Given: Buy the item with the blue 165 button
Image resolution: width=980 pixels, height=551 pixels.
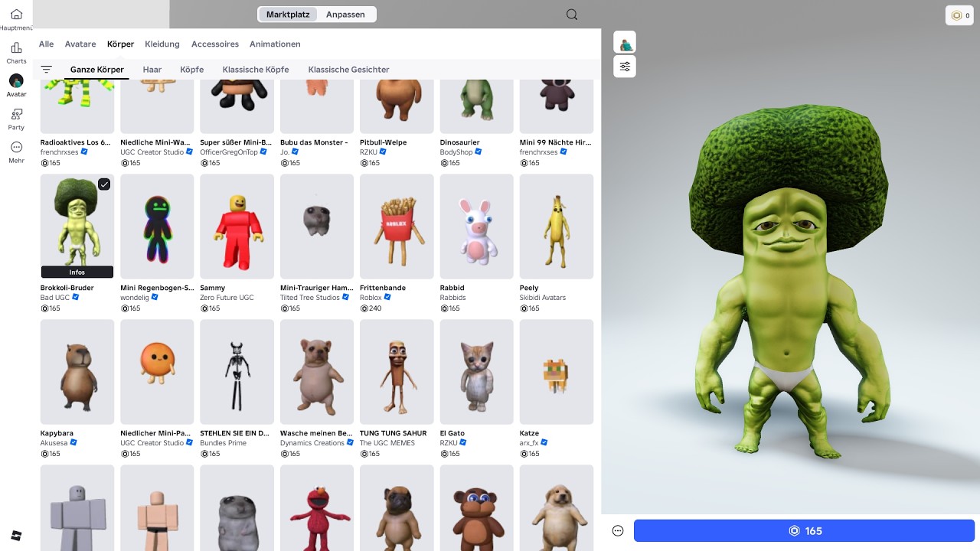Looking at the screenshot, I should pyautogui.click(x=804, y=531).
